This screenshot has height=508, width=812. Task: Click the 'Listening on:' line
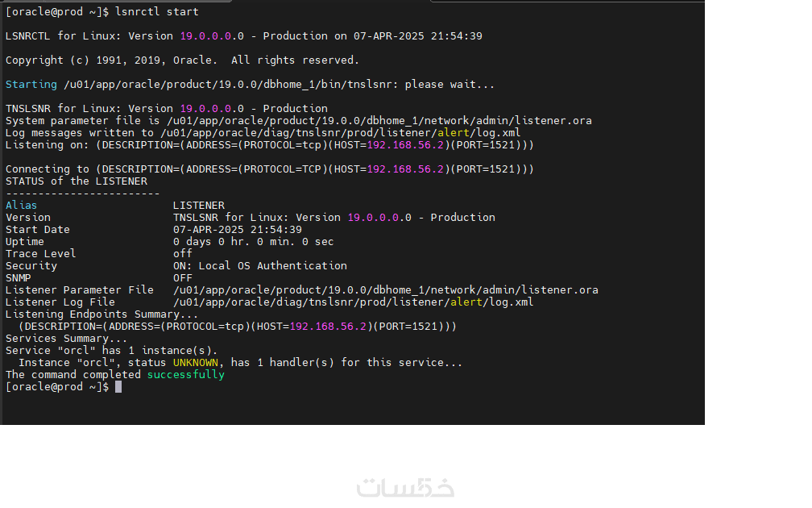(269, 145)
